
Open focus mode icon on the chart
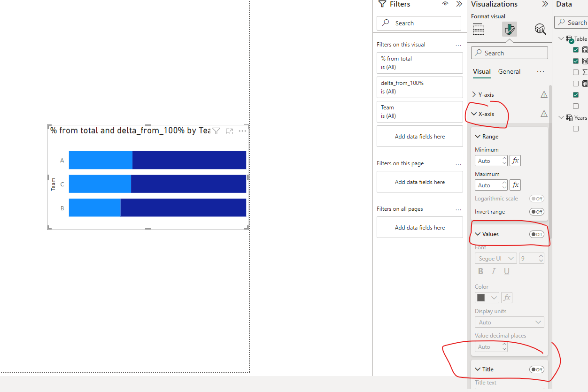(x=230, y=131)
